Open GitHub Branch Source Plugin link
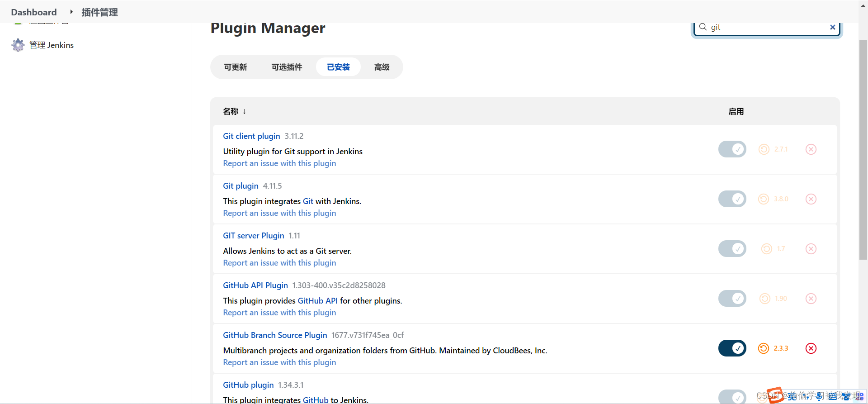868x404 pixels. coord(275,335)
